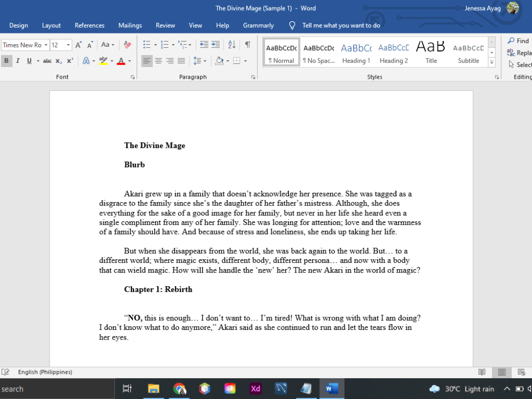This screenshot has width=532, height=399.
Task: Change language English (Philippines) in status bar
Action: click(45, 372)
